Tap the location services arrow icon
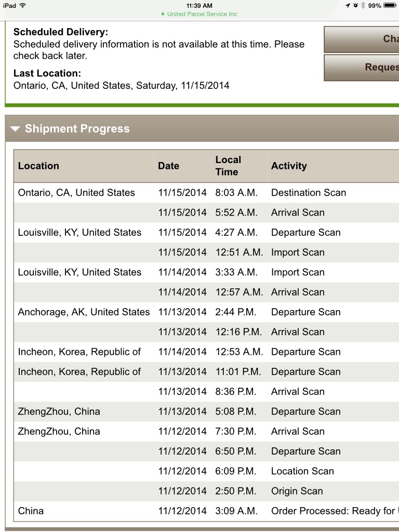 (x=348, y=5)
